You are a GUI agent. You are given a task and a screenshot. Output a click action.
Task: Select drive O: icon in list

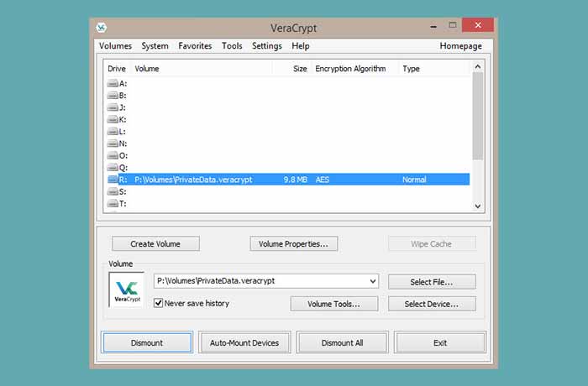tap(113, 155)
